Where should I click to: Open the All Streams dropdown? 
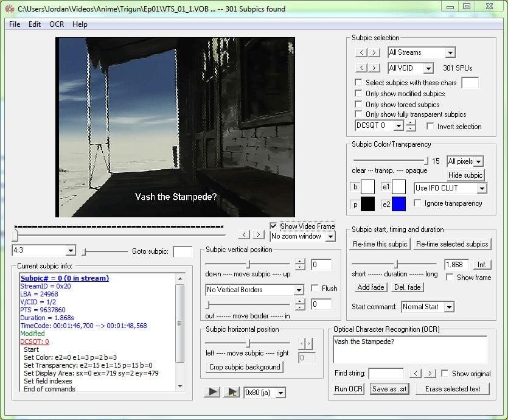(422, 52)
